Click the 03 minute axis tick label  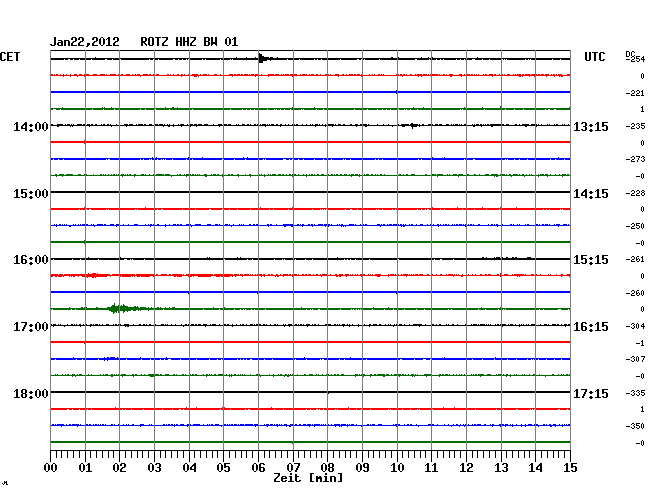[154, 468]
